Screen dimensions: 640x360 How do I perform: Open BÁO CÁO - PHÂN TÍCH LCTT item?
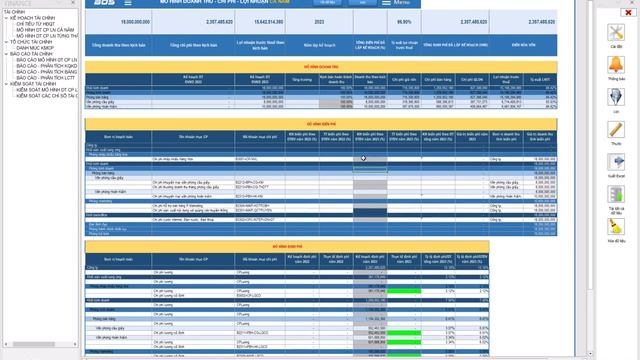(46, 78)
